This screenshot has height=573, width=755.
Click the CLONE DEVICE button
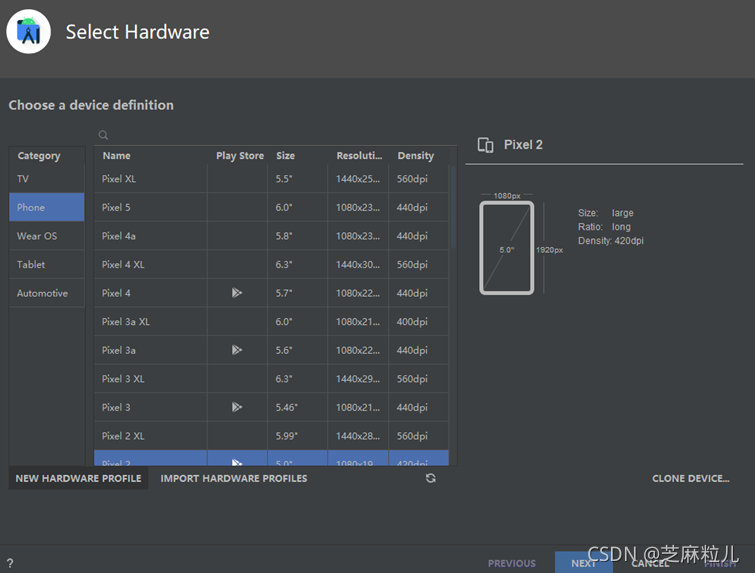click(690, 478)
